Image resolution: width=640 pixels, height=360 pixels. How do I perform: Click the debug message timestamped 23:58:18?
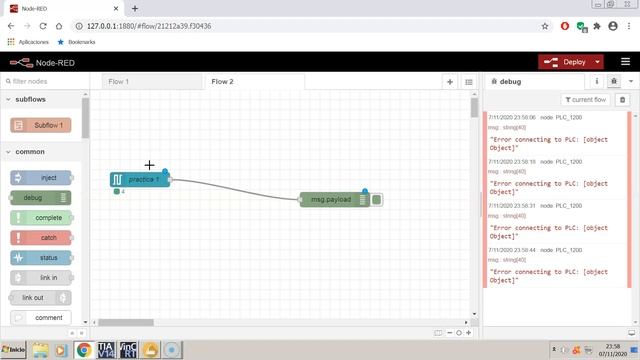[x=557, y=178]
